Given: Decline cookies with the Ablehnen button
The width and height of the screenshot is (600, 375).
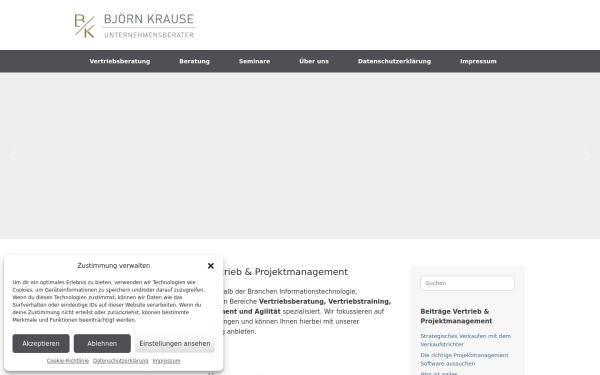Looking at the screenshot, I should pos(102,344).
